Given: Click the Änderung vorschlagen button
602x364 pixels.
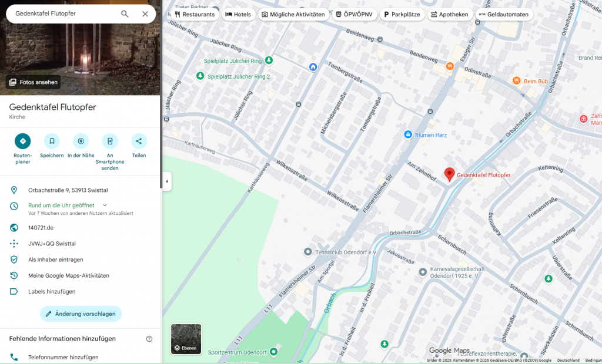Looking at the screenshot, I should (x=81, y=314).
